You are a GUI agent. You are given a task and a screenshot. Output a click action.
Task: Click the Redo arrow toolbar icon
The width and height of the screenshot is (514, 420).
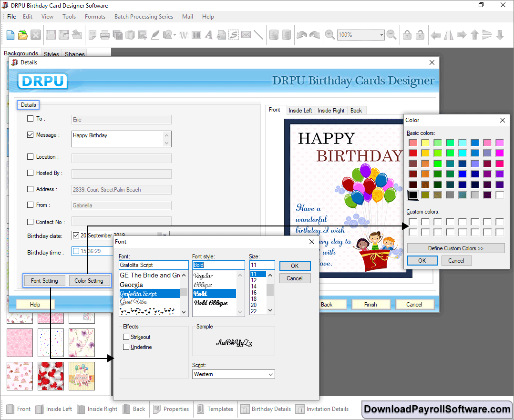pos(315,35)
